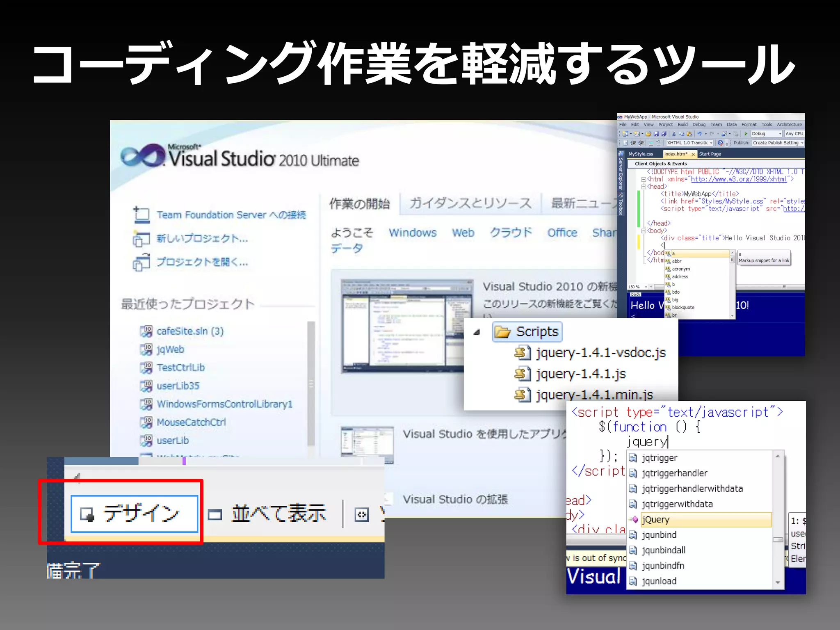Click the 'a' tag icon in HTML IntelliSense
Screen dimensions: 840x630
[668, 253]
